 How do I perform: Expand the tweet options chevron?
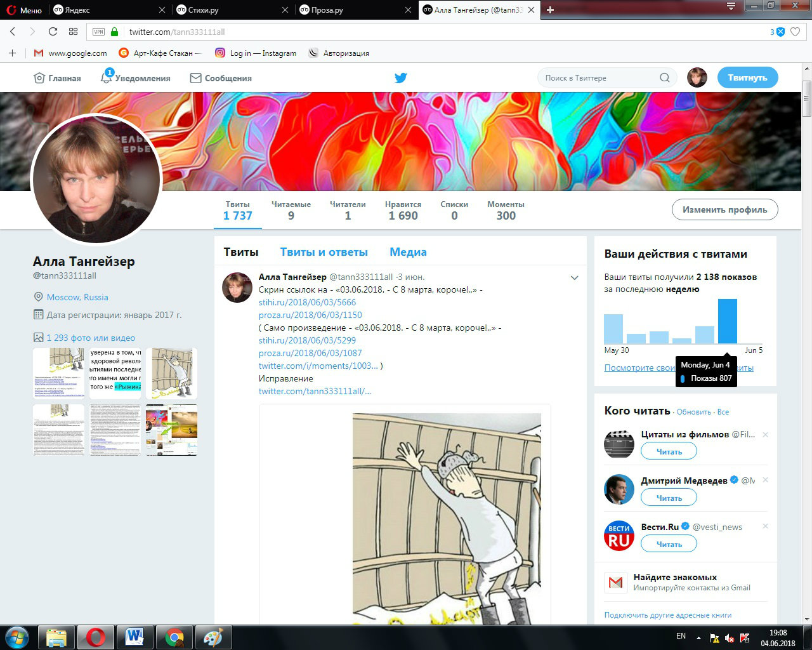pyautogui.click(x=575, y=277)
